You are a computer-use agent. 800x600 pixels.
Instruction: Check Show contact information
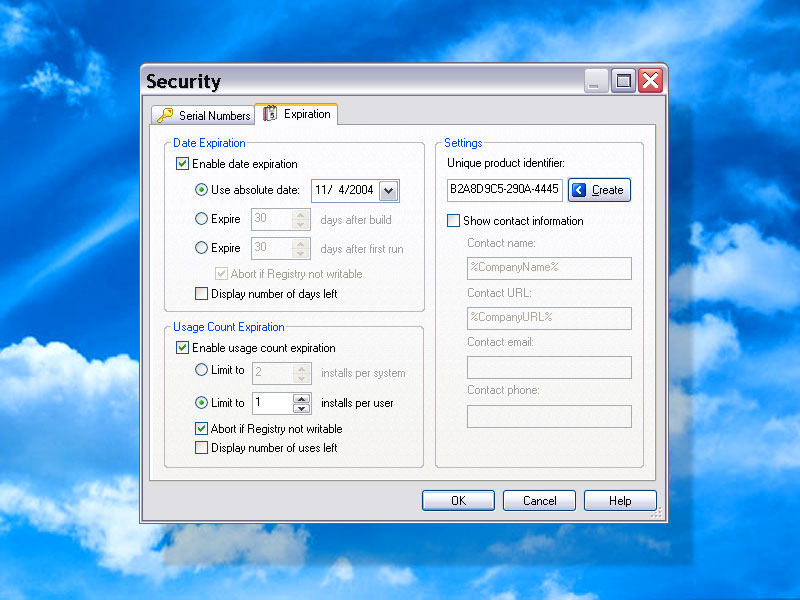(453, 221)
